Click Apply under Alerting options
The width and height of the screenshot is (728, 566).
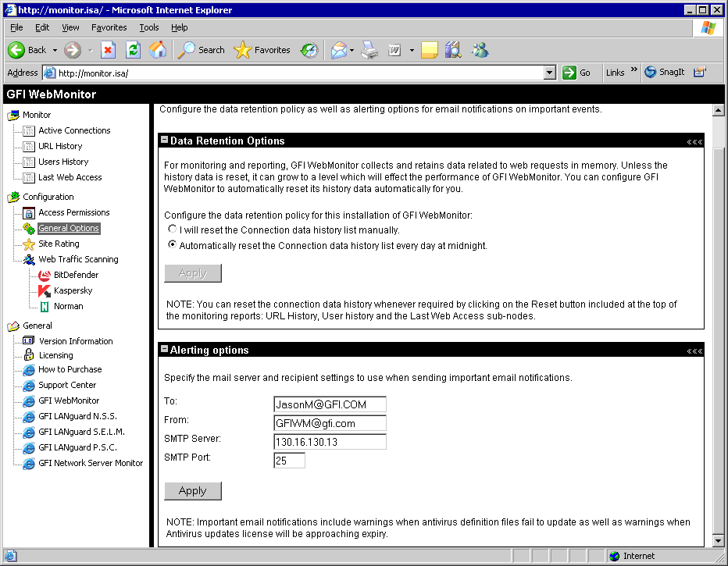[193, 491]
